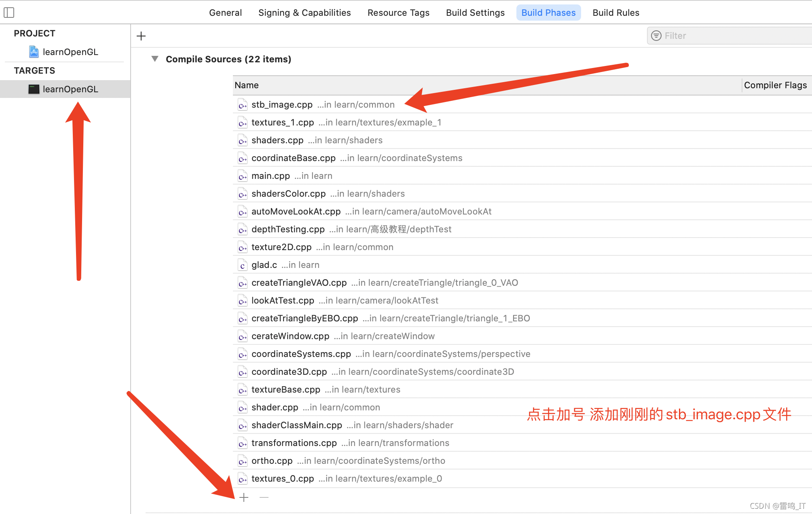
Task: Select the depthTesting.cpp row
Action: click(288, 229)
